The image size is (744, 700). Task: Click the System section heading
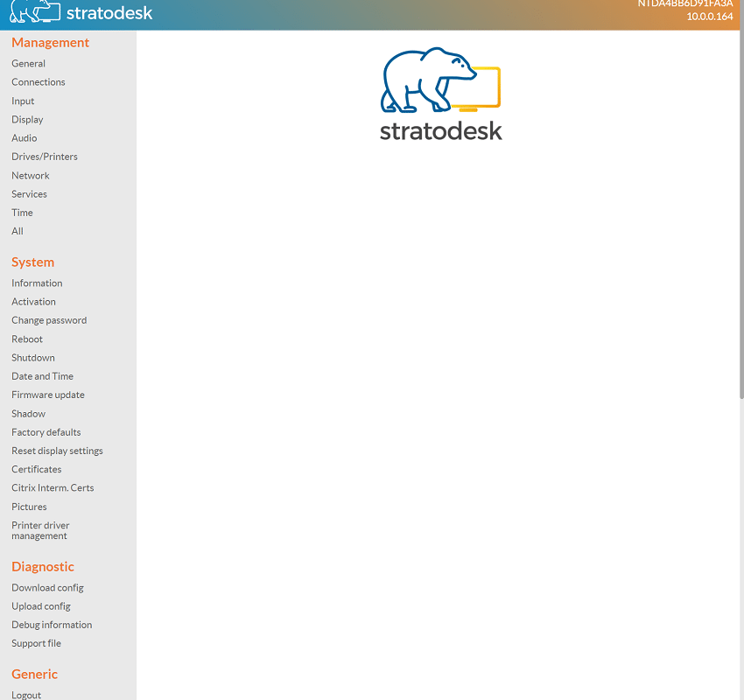[32, 262]
